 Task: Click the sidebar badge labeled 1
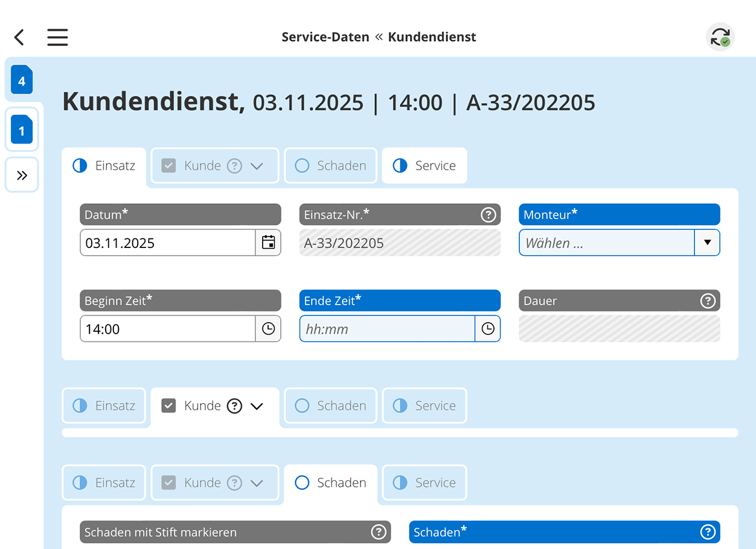coord(22,129)
